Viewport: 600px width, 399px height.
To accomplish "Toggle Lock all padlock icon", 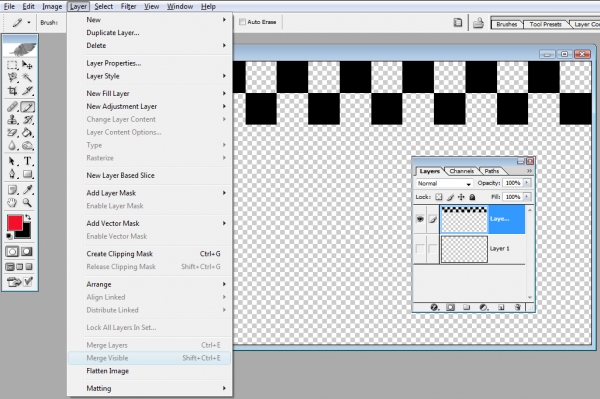I will coord(472,197).
